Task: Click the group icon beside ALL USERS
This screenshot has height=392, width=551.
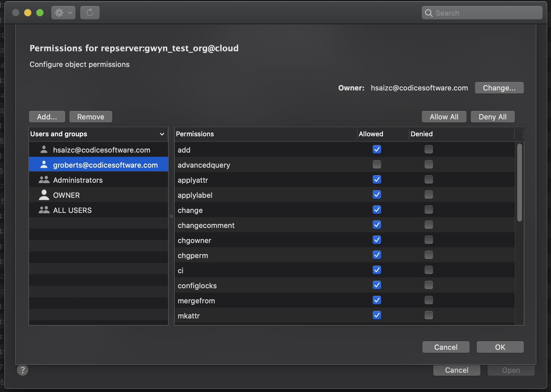Action: coord(44,210)
